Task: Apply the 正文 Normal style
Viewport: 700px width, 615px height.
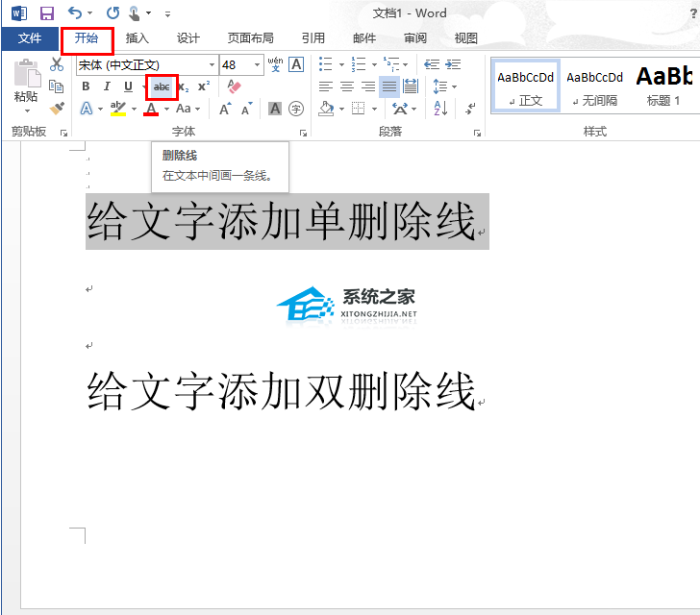Action: 525,86
